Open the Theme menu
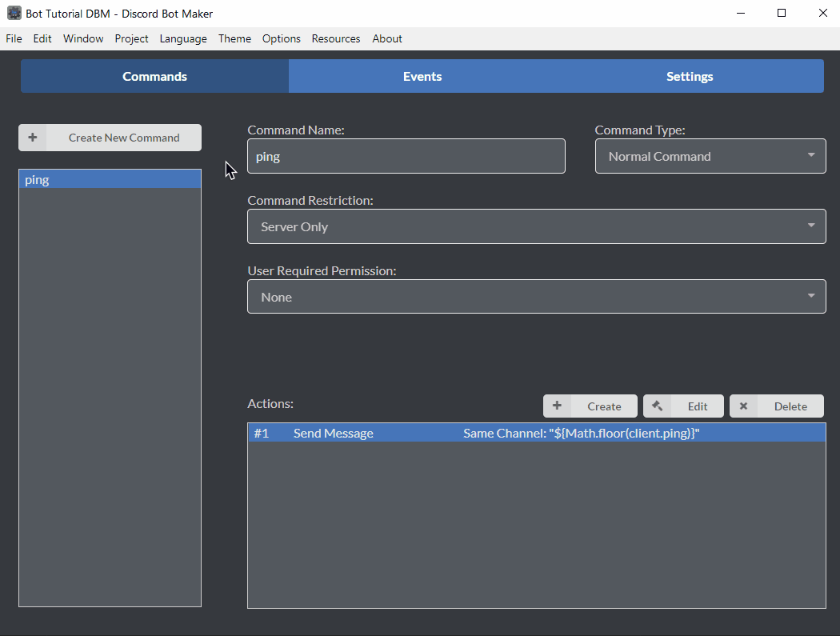This screenshot has height=636, width=840. click(234, 38)
